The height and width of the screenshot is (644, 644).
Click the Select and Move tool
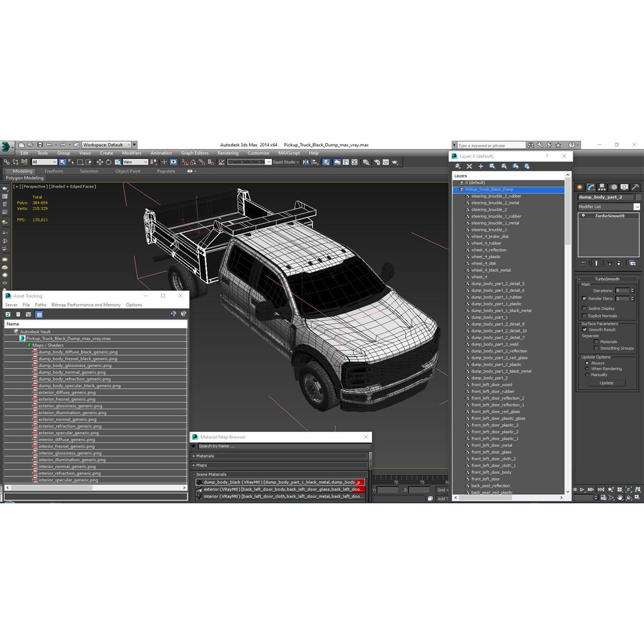[100, 162]
